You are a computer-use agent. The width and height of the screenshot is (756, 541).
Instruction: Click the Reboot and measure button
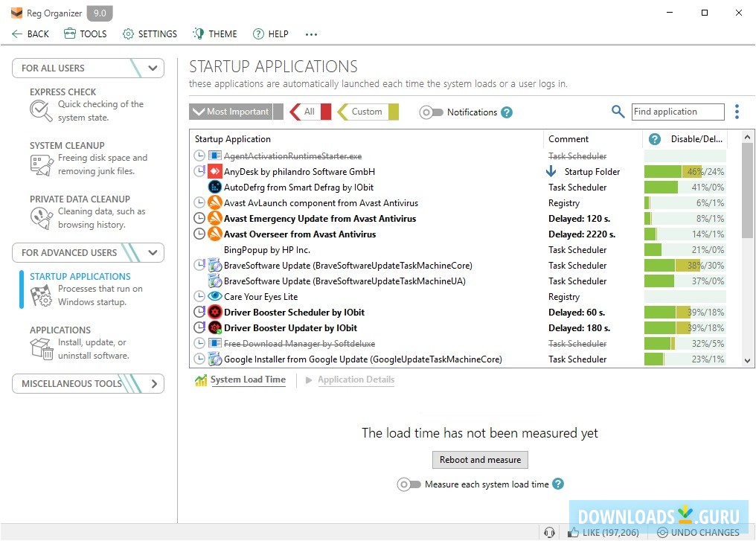click(480, 460)
